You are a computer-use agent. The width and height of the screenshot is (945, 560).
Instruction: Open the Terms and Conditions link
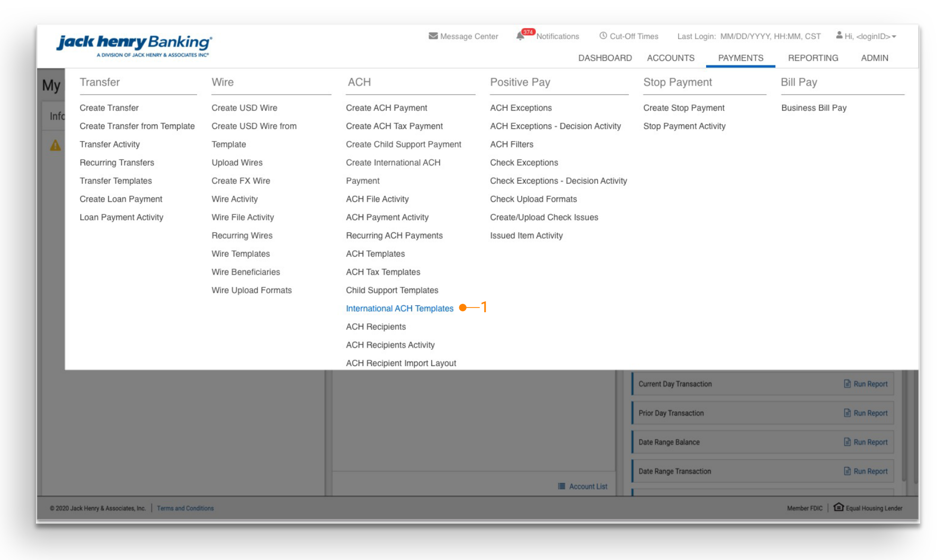click(185, 508)
